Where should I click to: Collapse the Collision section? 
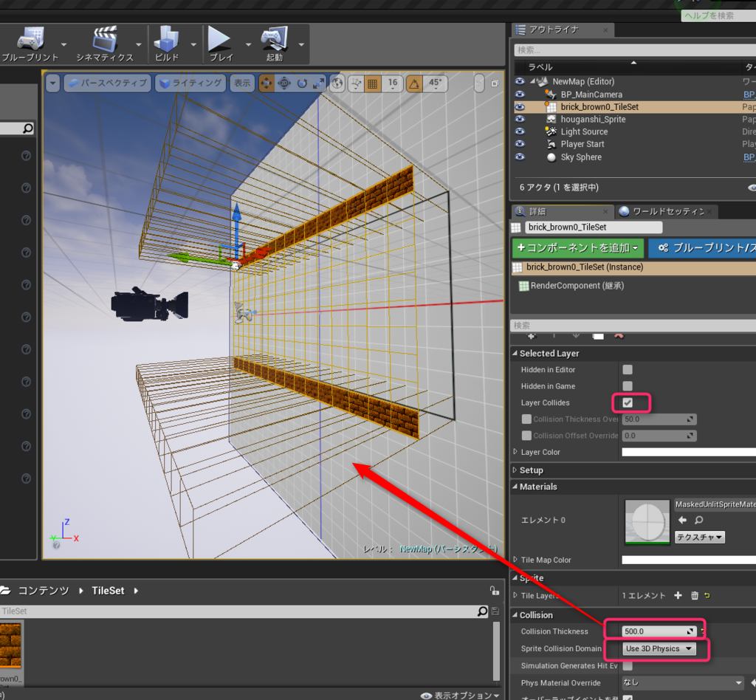pyautogui.click(x=515, y=614)
